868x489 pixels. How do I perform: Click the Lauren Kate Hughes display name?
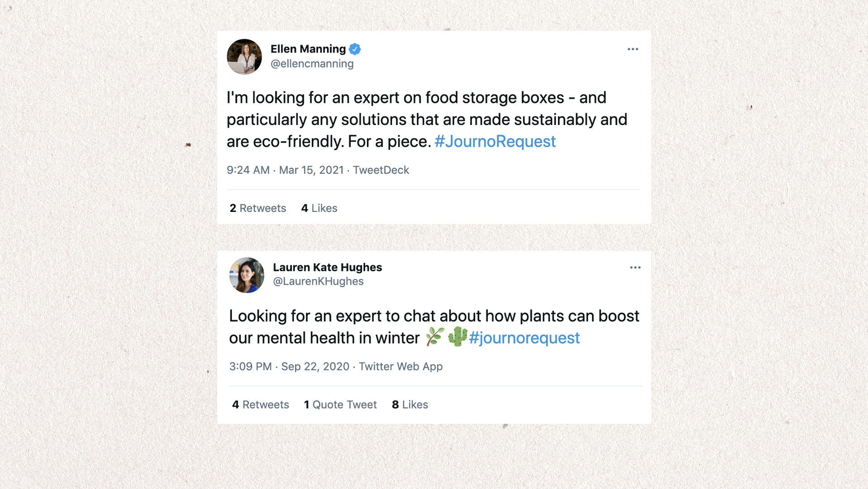327,267
